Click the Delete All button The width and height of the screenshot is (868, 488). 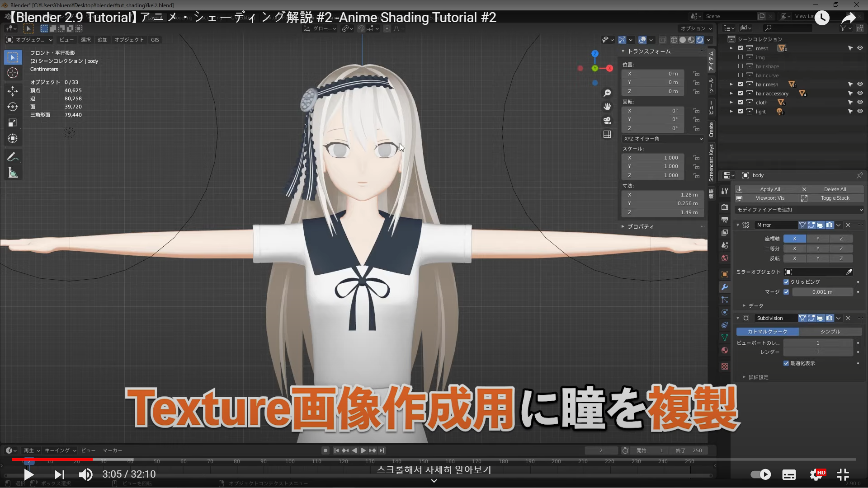pyautogui.click(x=835, y=189)
